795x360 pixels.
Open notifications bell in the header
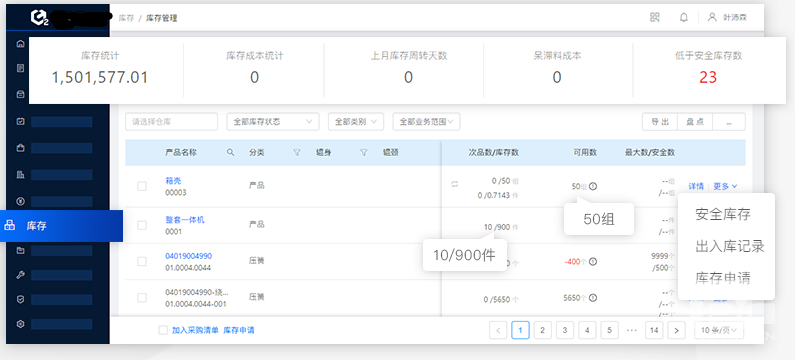[683, 17]
